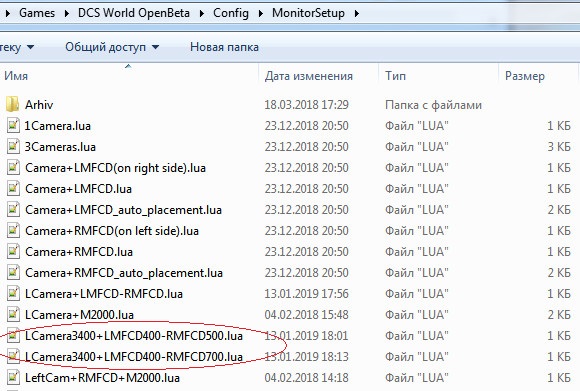Expand breadcrumb arrow after Games
The width and height of the screenshot is (580, 391).
tap(67, 13)
